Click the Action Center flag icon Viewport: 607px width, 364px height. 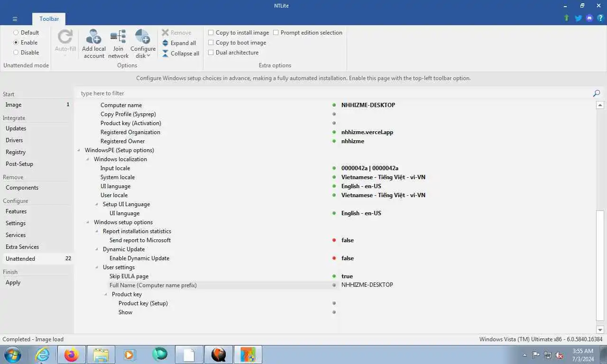(x=536, y=355)
